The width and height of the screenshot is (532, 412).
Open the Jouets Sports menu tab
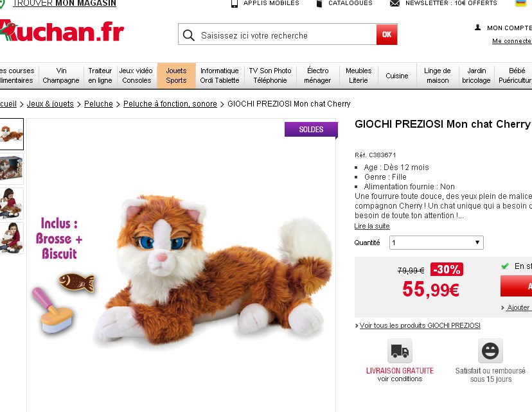[x=176, y=76]
